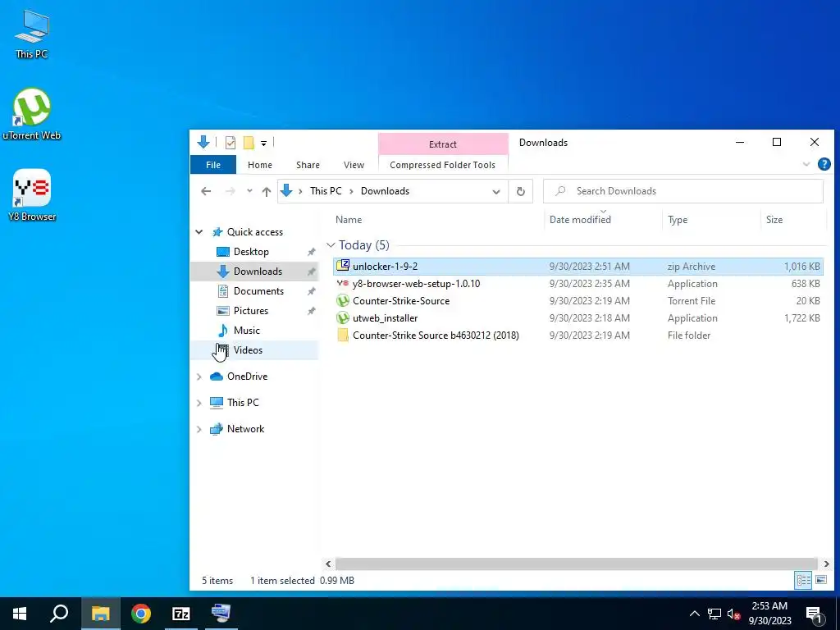This screenshot has height=630, width=840.
Task: Select y8-browser-web-setup-1.0.10 file
Action: click(x=578, y=283)
